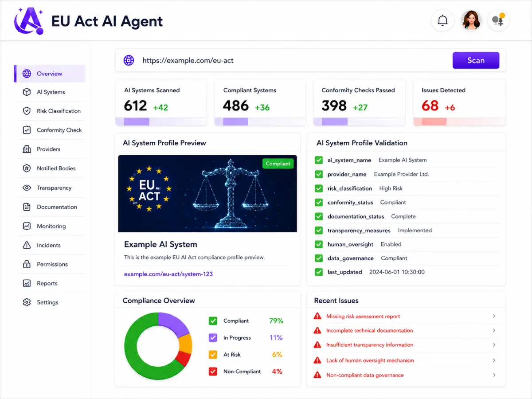Click the Conformity Check clipboard icon
The image size is (532, 399).
tap(27, 130)
